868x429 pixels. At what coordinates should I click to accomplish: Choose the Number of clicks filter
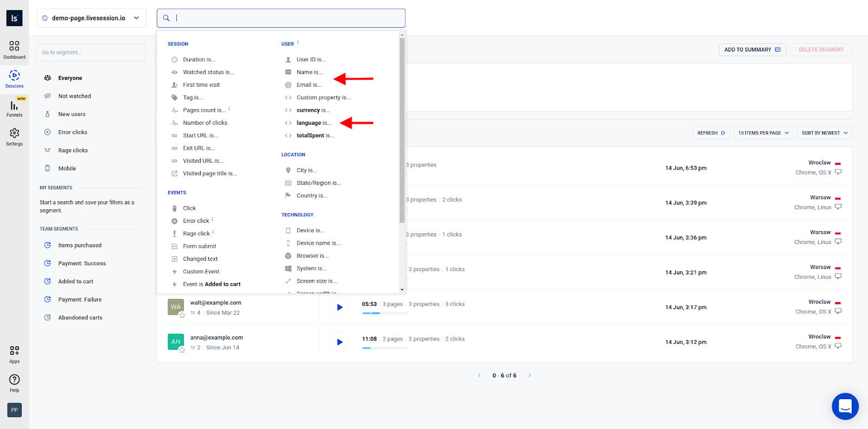click(x=205, y=123)
